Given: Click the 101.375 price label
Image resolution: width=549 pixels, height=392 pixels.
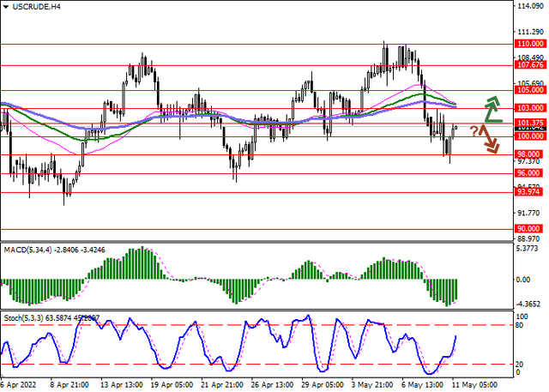Looking at the screenshot, I should pos(530,124).
